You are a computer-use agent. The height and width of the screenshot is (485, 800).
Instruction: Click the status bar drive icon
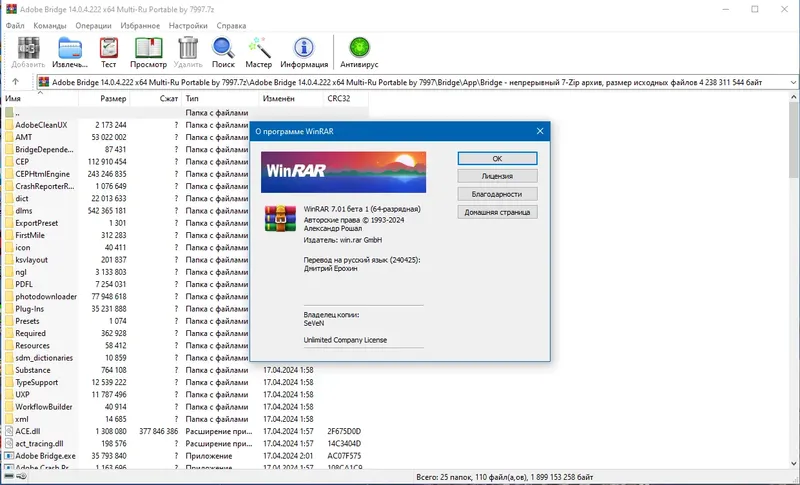(9, 477)
